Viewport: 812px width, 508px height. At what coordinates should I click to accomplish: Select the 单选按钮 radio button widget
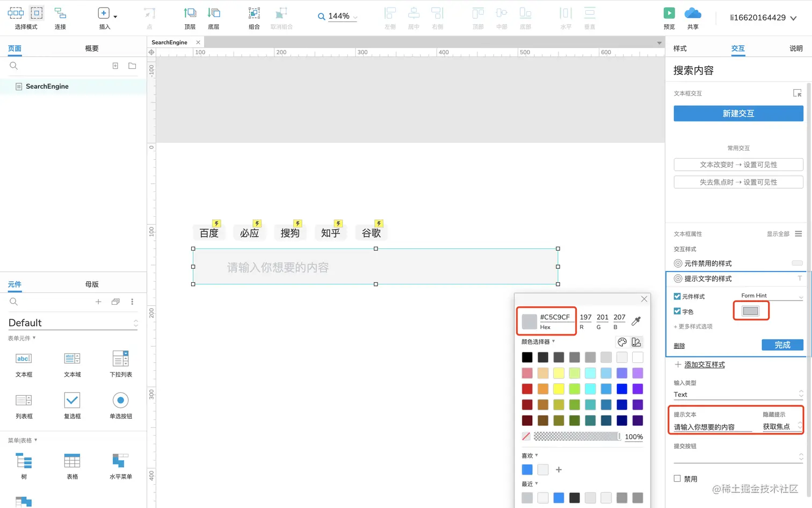pos(121,405)
